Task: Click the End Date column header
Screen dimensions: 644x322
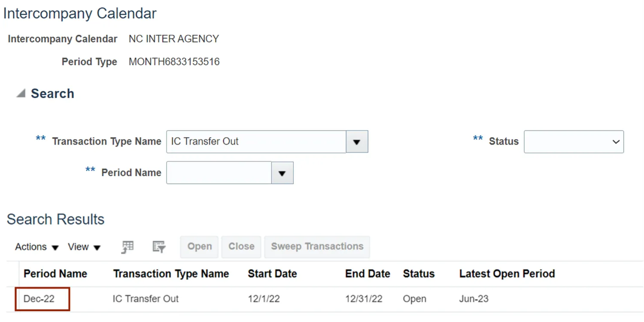Action: [368, 274]
